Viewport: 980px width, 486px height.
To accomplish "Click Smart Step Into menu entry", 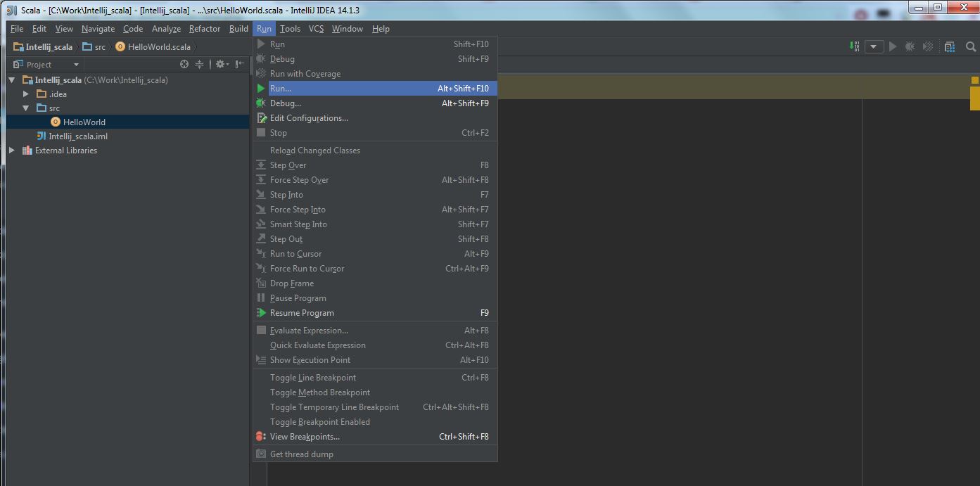I will (x=375, y=224).
